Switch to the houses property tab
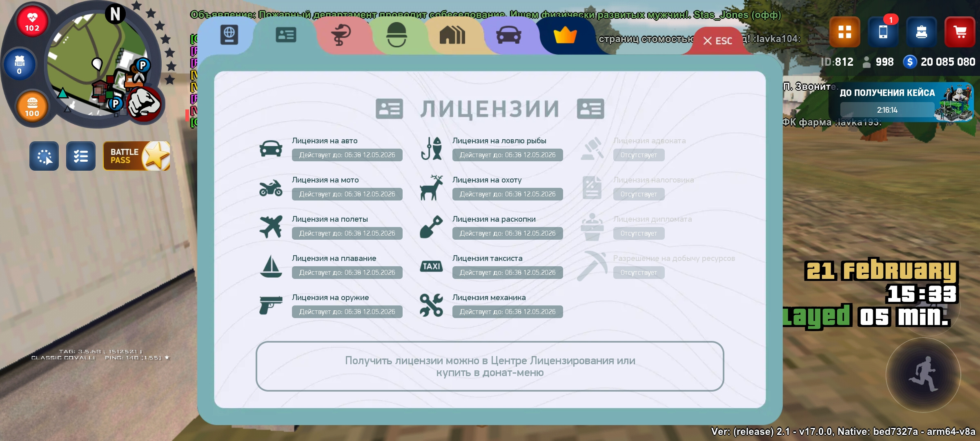Viewport: 980px width, 441px height. click(x=452, y=35)
